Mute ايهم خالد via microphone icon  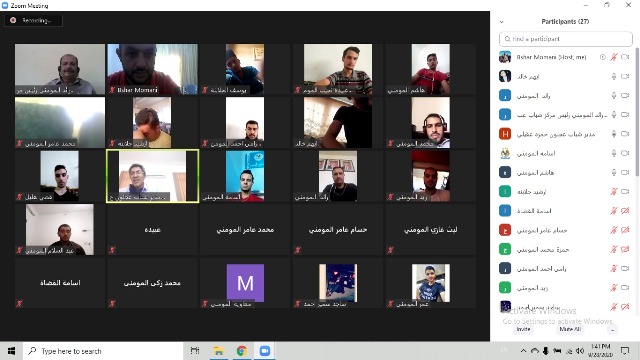pyautogui.click(x=613, y=76)
